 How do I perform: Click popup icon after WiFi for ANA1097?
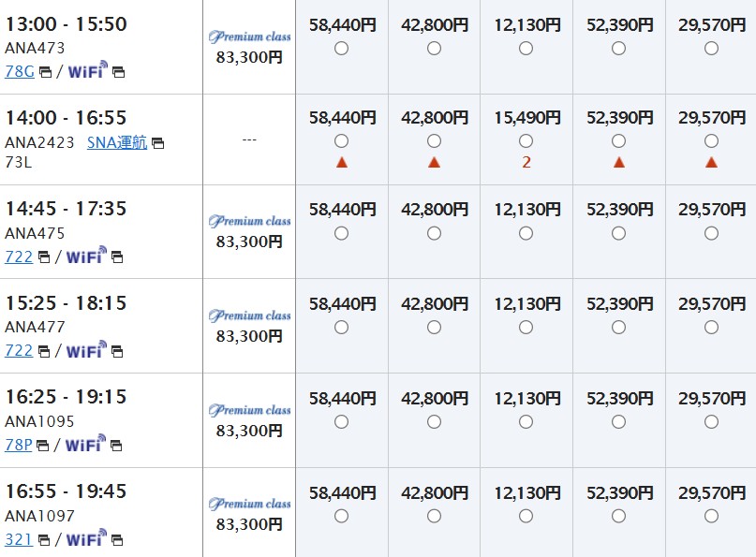118,539
